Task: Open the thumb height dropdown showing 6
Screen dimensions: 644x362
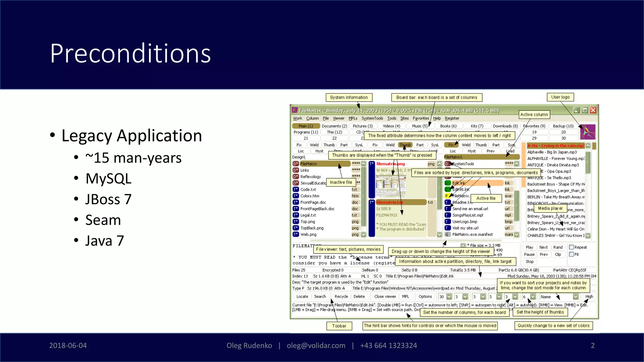Action: [533, 297]
